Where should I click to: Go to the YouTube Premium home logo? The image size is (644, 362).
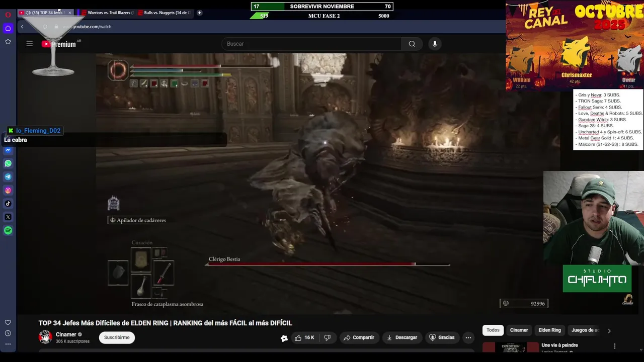(x=59, y=44)
